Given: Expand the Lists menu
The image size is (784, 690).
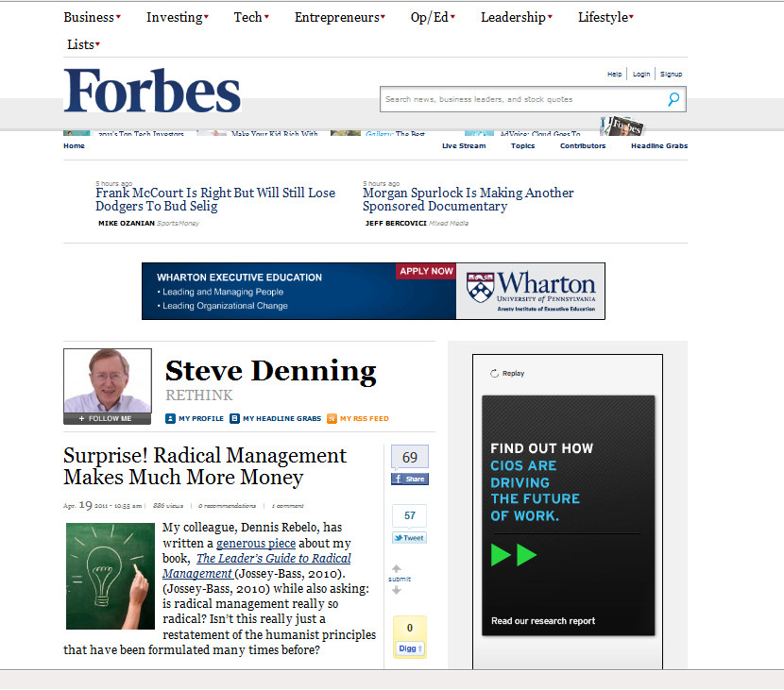Looking at the screenshot, I should [83, 44].
